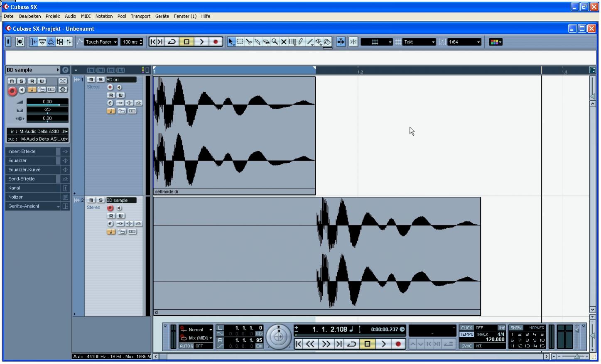
Task: Choose the Glue tool in the toolbar
Action: click(258, 42)
